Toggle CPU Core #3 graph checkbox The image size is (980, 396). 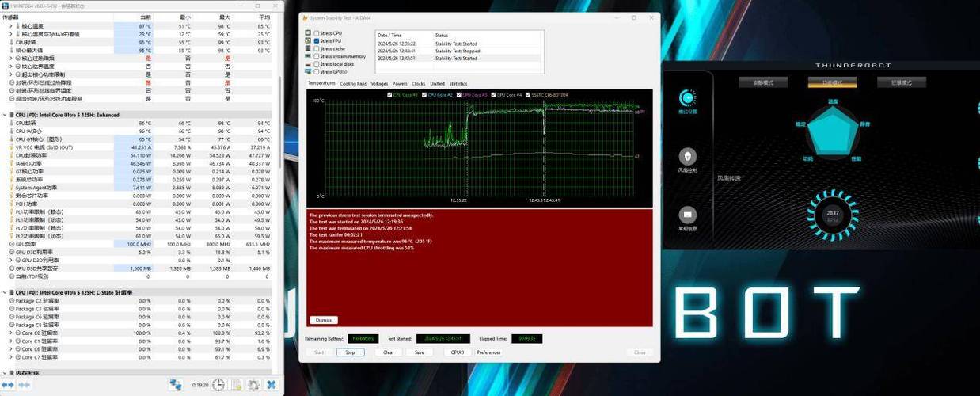click(458, 95)
